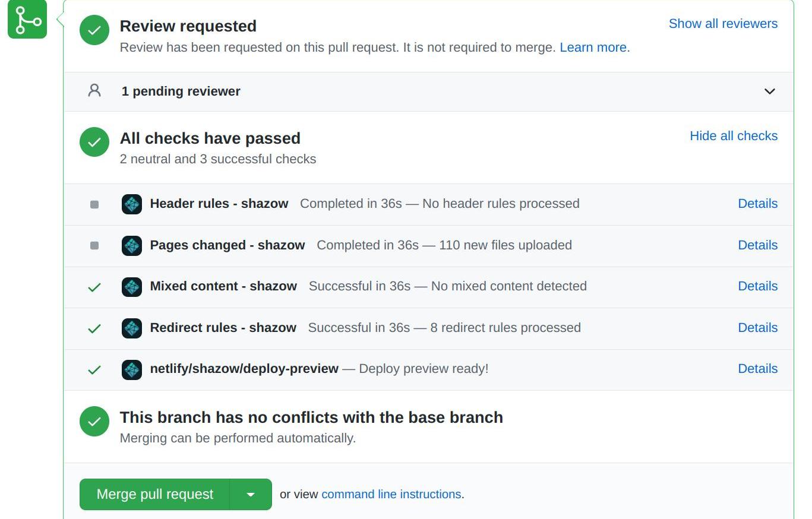Hide all checks list
This screenshot has height=519, width=812.
coord(734,136)
